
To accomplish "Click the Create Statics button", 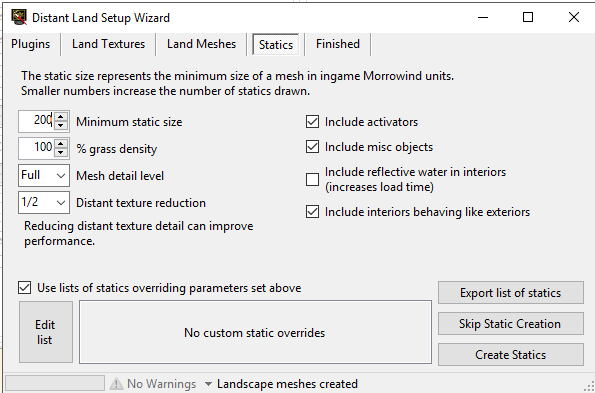I will pos(511,355).
